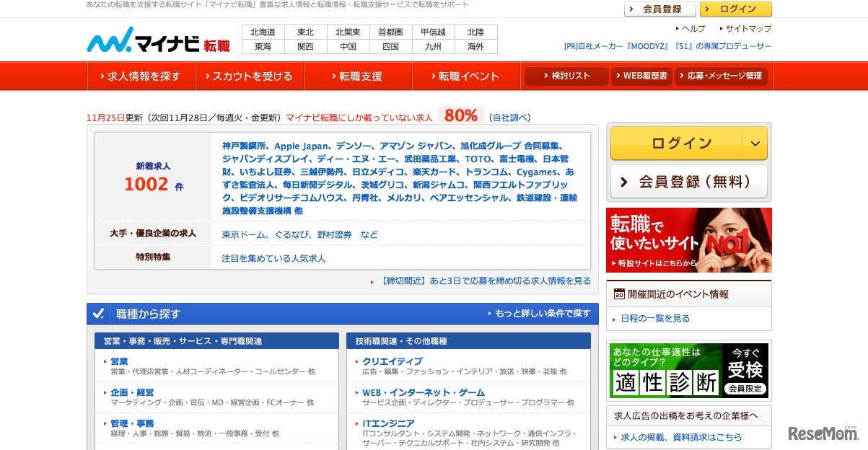868x450 pixels.
Task: Click the top-right ログイン button
Action: click(x=735, y=9)
